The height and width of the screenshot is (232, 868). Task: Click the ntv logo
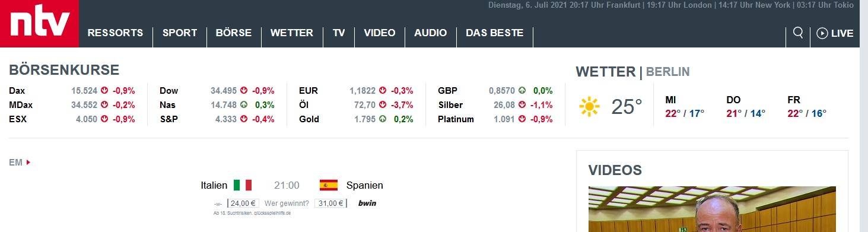39,24
